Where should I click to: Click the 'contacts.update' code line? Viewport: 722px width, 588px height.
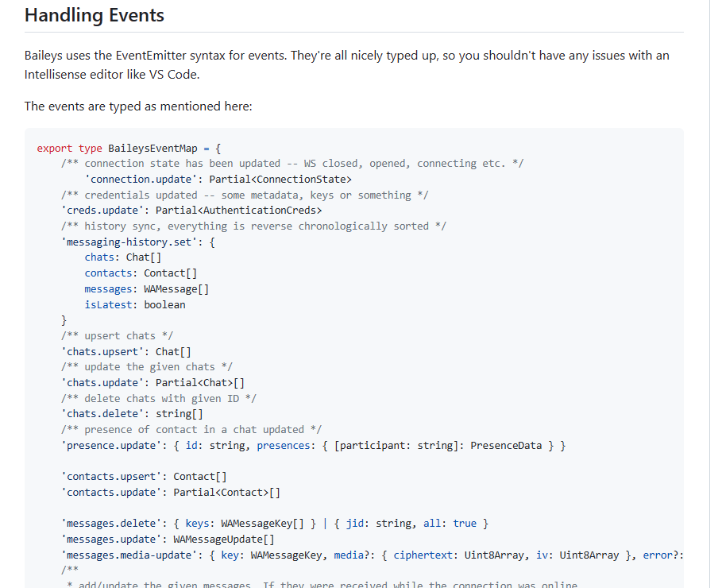click(x=170, y=493)
